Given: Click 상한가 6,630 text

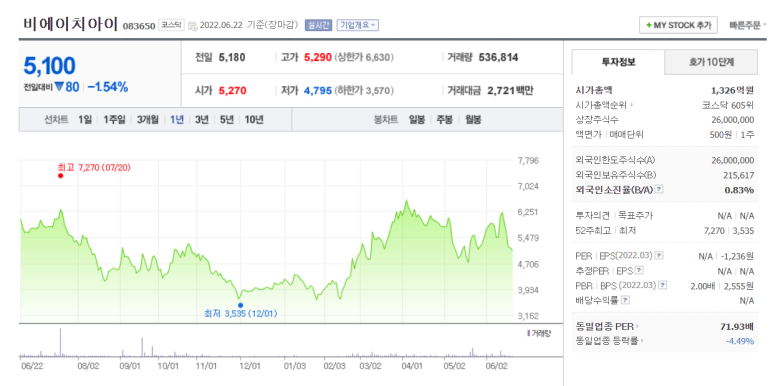Looking at the screenshot, I should pyautogui.click(x=364, y=58).
